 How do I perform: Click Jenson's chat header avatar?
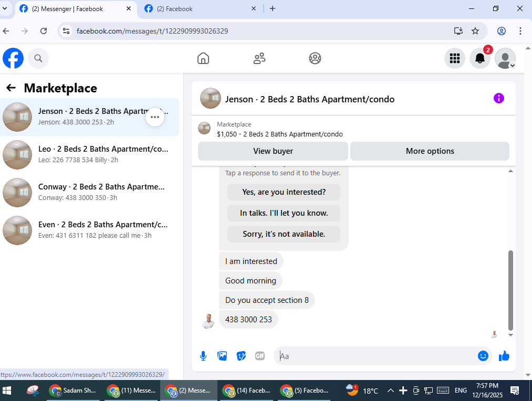tap(211, 98)
